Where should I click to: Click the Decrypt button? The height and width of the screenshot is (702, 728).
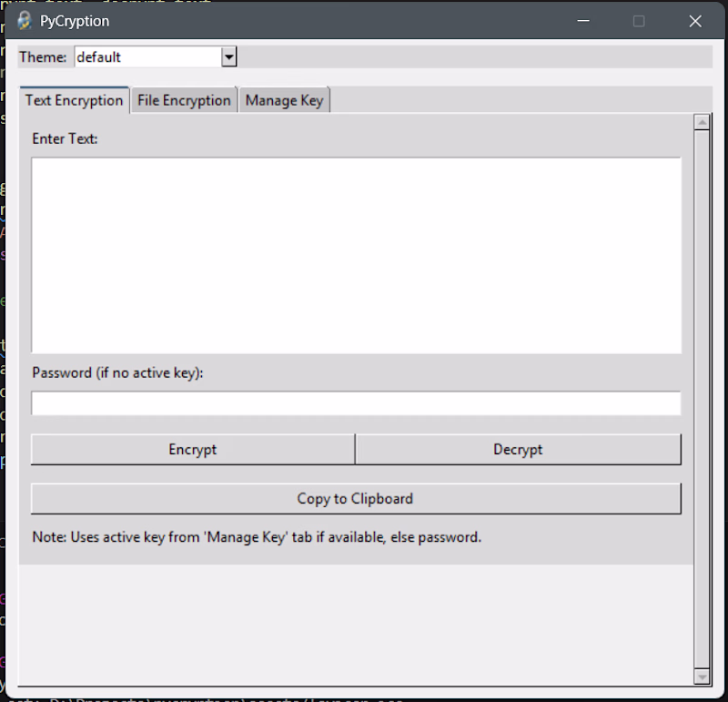click(518, 449)
